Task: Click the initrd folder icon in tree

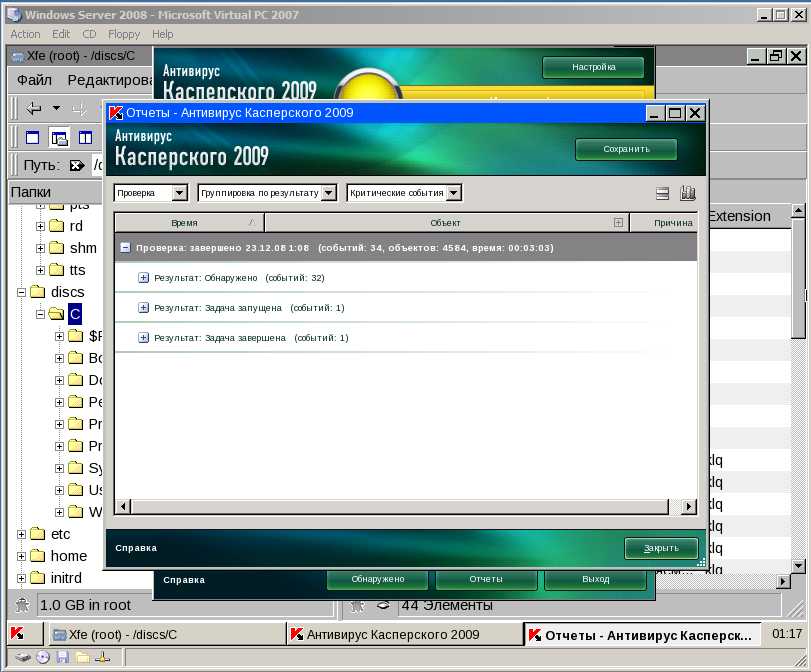Action: click(x=37, y=578)
